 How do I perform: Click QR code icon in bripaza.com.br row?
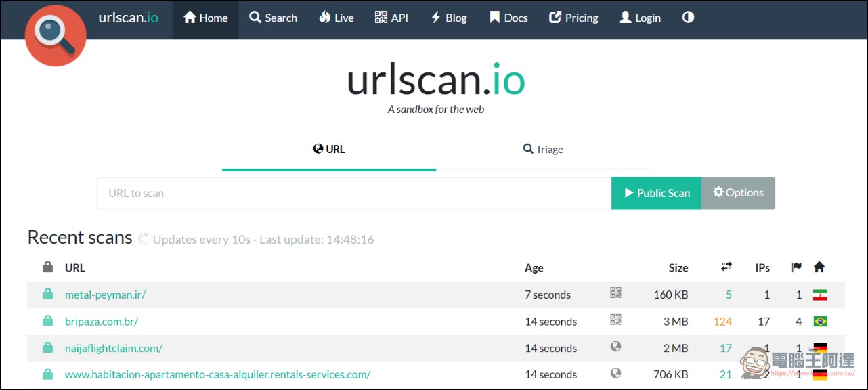[x=615, y=320]
